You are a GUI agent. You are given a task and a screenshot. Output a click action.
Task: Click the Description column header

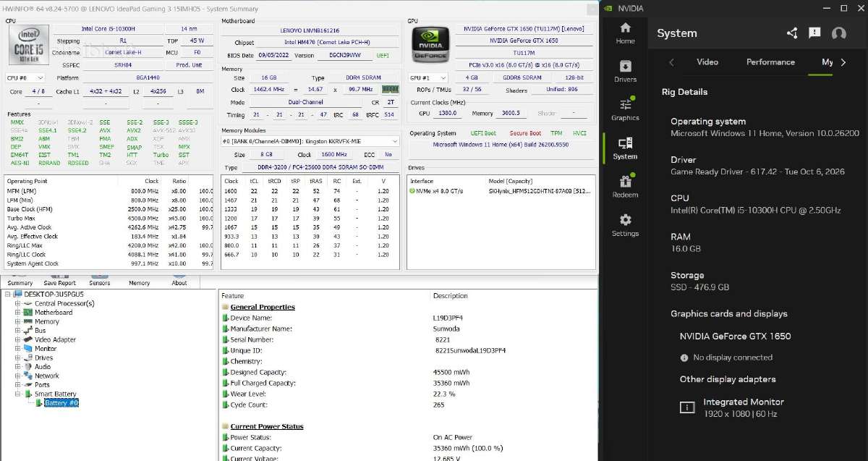(451, 296)
